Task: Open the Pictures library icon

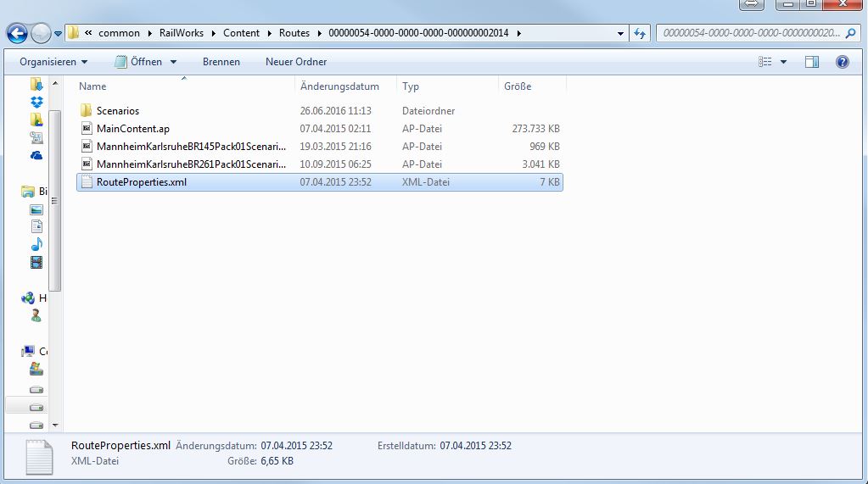Action: point(36,209)
